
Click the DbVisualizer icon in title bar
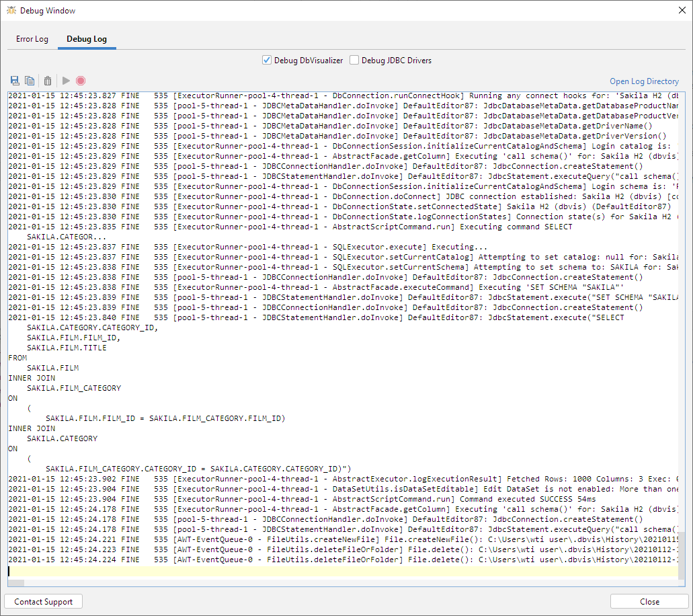(x=11, y=10)
